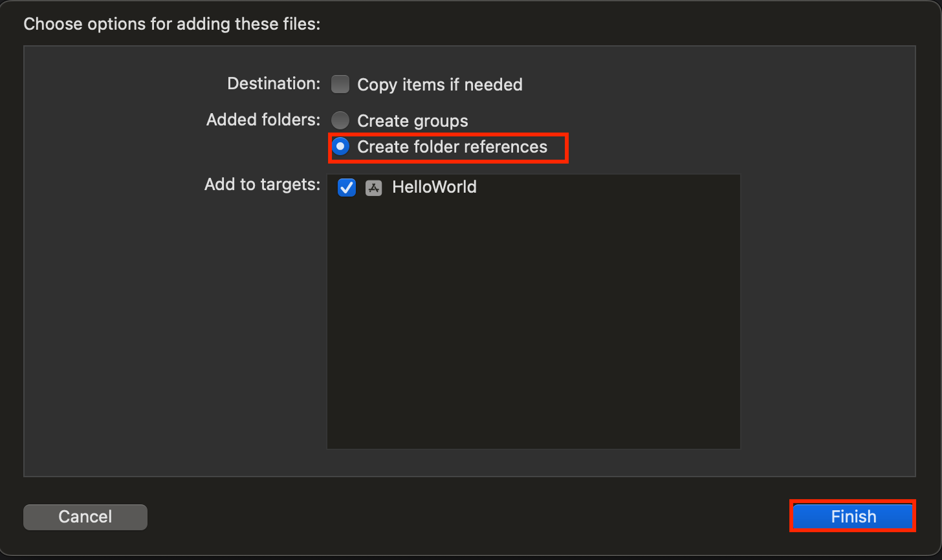The image size is (942, 560).
Task: Select the Create groups radio button
Action: pos(340,120)
